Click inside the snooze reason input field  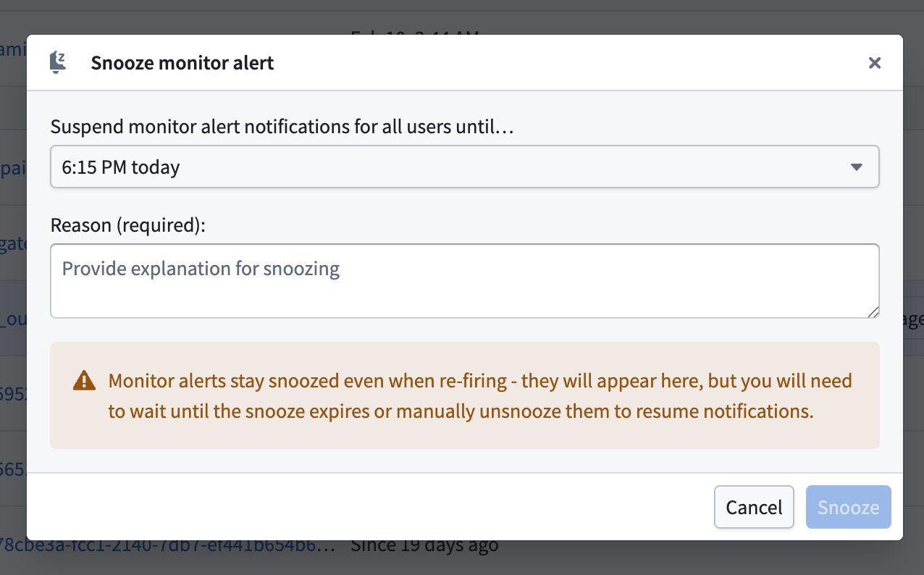464,281
